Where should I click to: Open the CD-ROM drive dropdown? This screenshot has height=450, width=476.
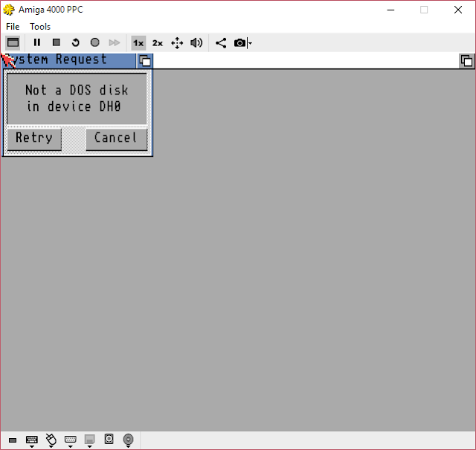pos(128,440)
